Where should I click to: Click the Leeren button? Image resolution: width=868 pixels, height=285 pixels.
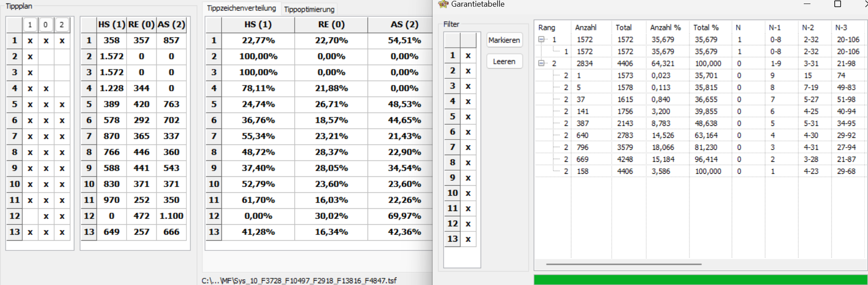pos(504,62)
